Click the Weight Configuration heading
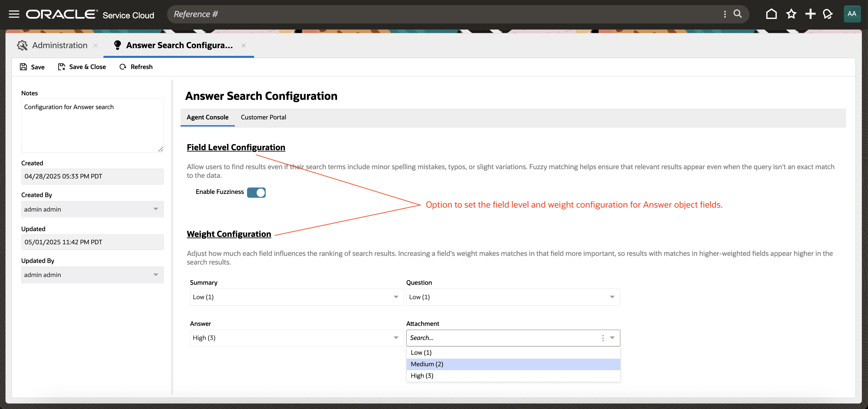This screenshot has width=868, height=409. click(229, 234)
